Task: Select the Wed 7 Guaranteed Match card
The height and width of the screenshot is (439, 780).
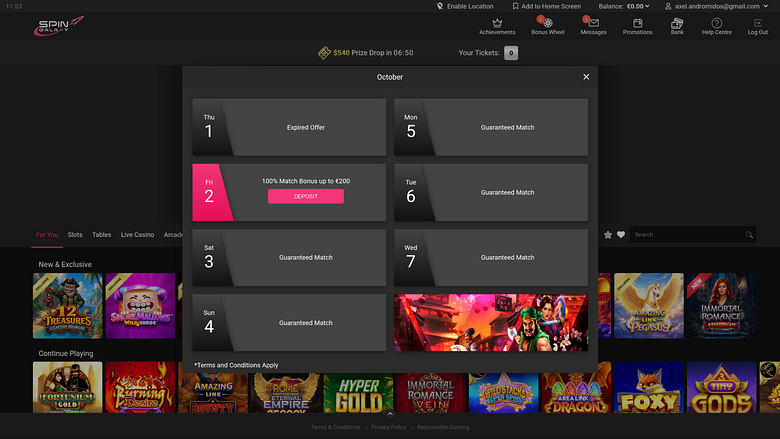Action: pos(491,258)
